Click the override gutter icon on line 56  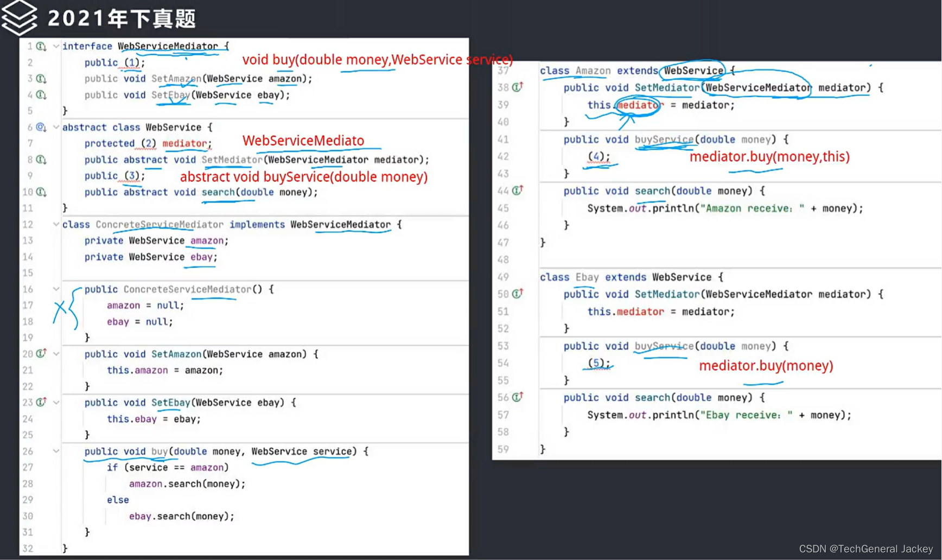coord(518,397)
